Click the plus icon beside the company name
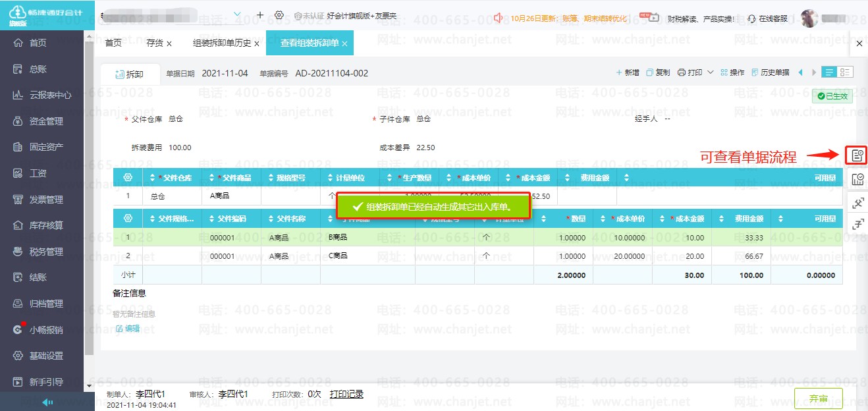The image size is (868, 411). (260, 15)
